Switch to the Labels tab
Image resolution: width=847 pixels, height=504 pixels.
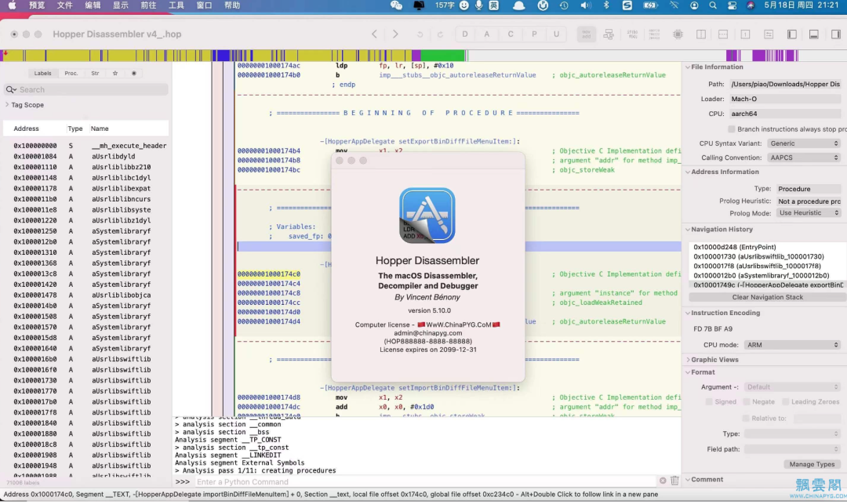(42, 74)
